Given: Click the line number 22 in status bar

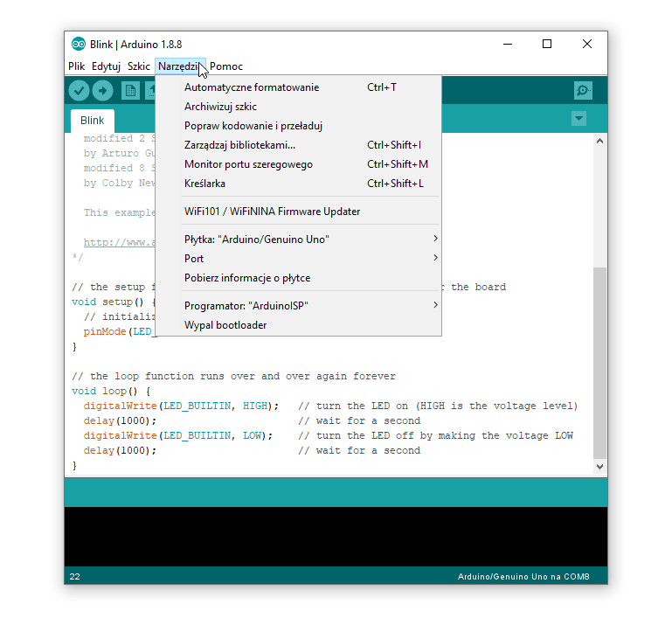Looking at the screenshot, I should tap(74, 577).
